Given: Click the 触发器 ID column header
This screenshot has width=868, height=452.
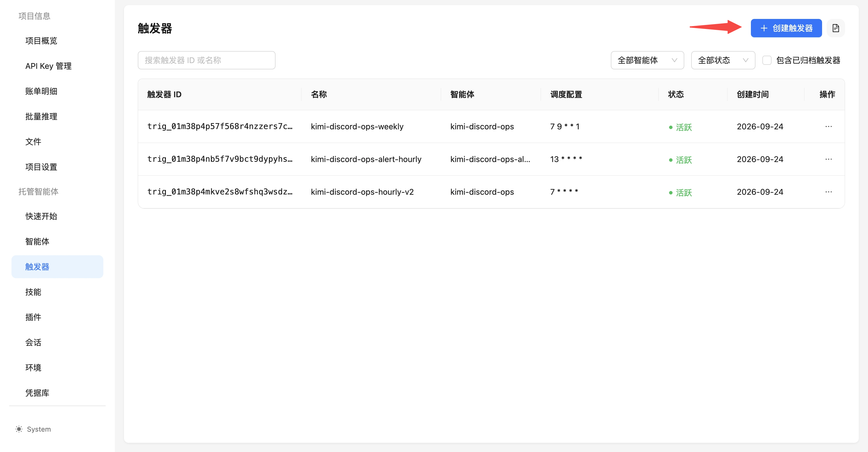Looking at the screenshot, I should tap(164, 95).
